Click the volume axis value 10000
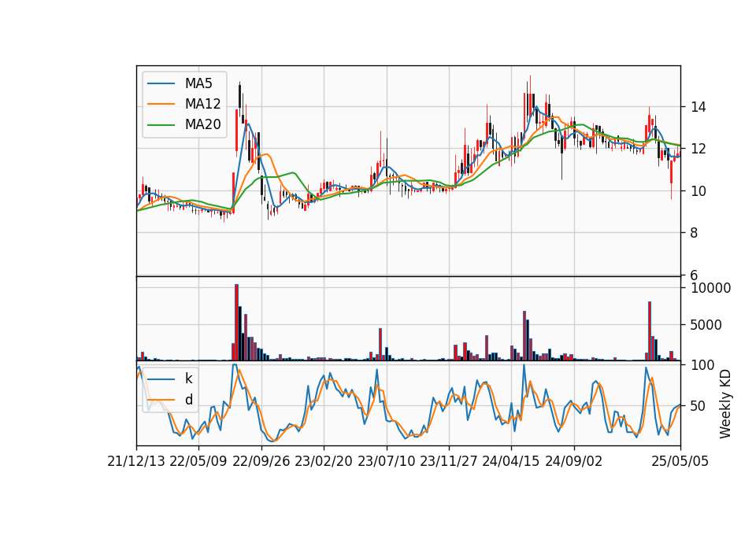This screenshot has width=756, height=543. [710, 288]
